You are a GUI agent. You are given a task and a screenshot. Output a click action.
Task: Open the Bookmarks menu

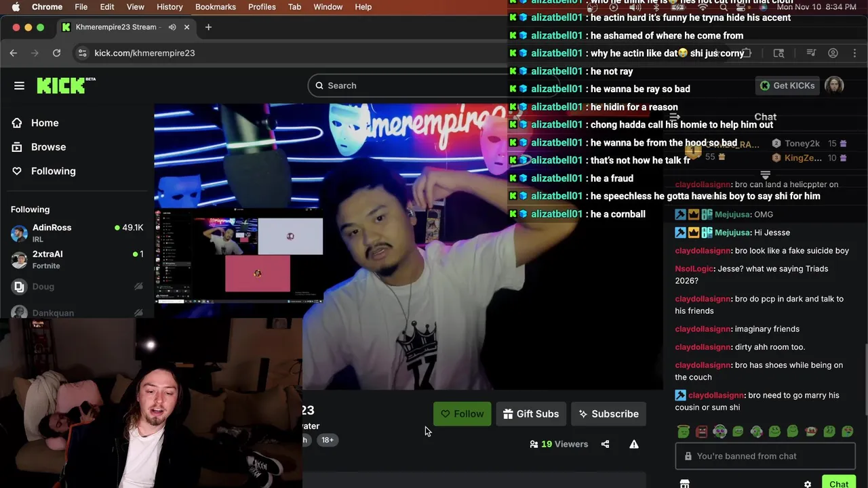216,7
